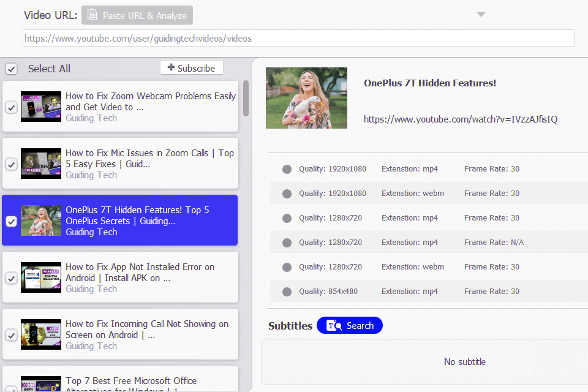
Task: Click the subtitles Search button
Action: 350,325
